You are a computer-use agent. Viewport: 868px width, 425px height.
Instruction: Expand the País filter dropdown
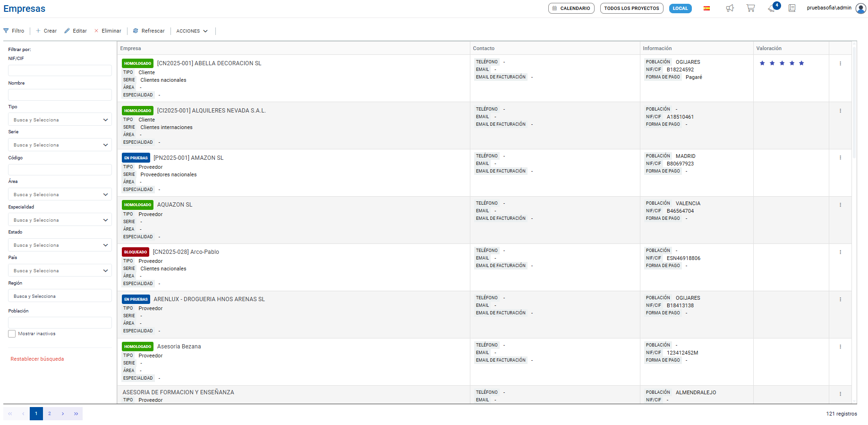click(60, 270)
